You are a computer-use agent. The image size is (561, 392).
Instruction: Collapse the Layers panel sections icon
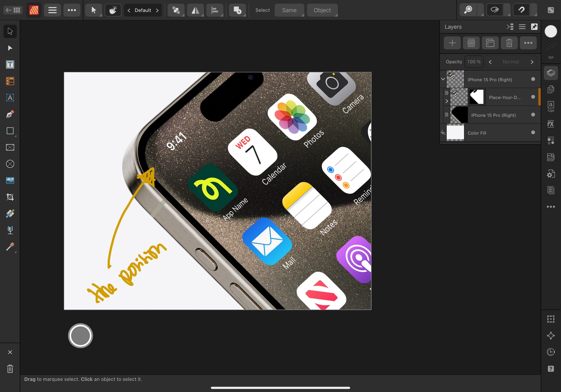click(x=510, y=27)
